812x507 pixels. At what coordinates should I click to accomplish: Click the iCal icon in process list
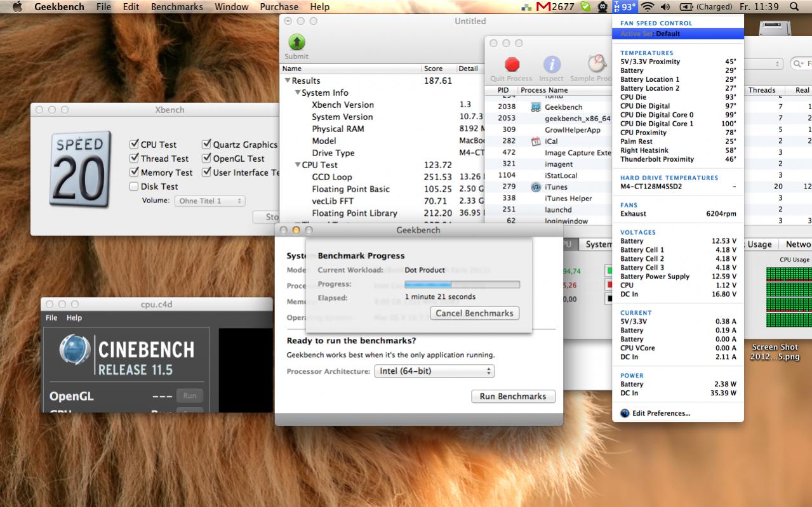(535, 141)
